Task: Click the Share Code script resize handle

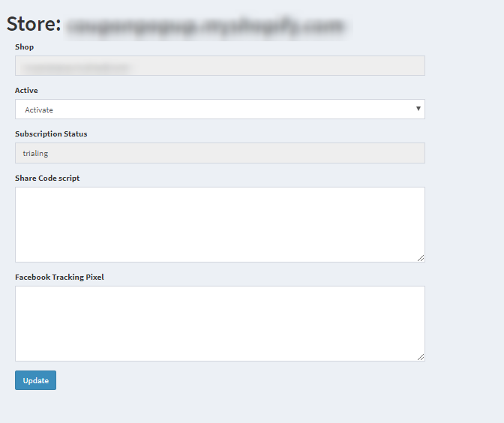Action: coord(421,258)
